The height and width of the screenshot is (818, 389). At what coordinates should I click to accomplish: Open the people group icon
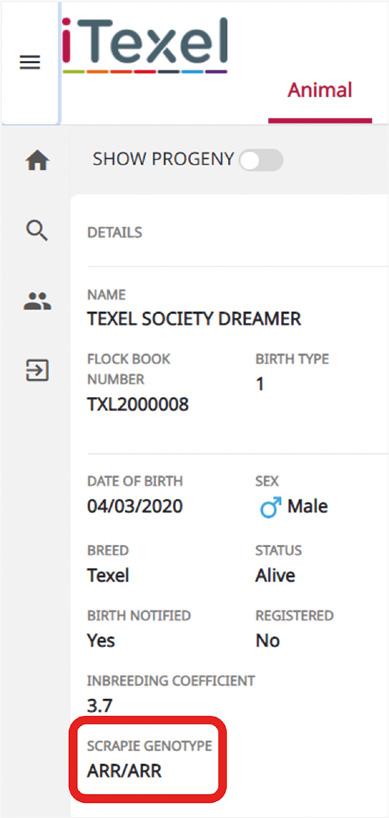point(38,302)
